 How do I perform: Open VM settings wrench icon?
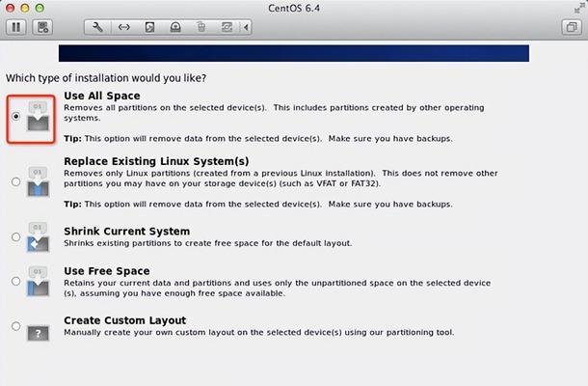click(x=97, y=27)
